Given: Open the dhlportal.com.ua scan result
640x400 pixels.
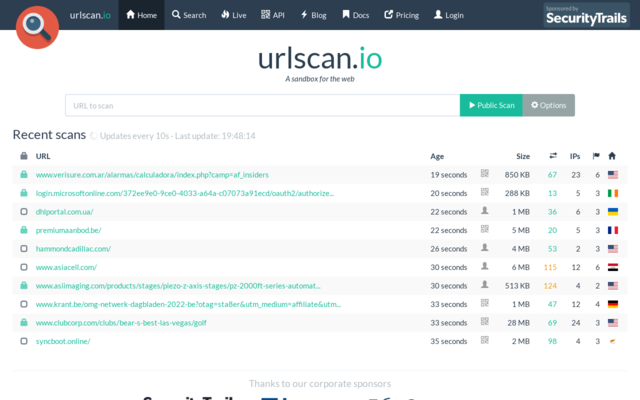Looking at the screenshot, I should 64,212.
